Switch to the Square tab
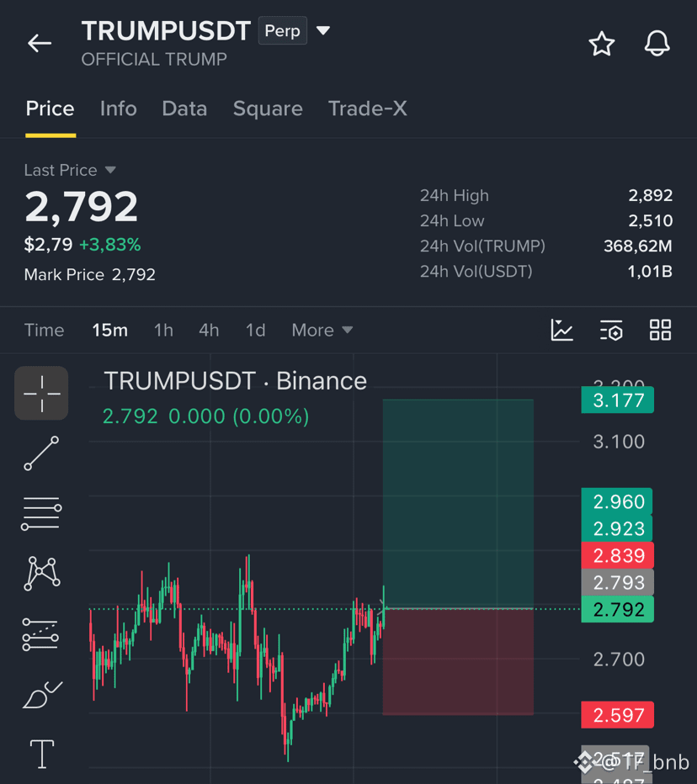 (268, 109)
